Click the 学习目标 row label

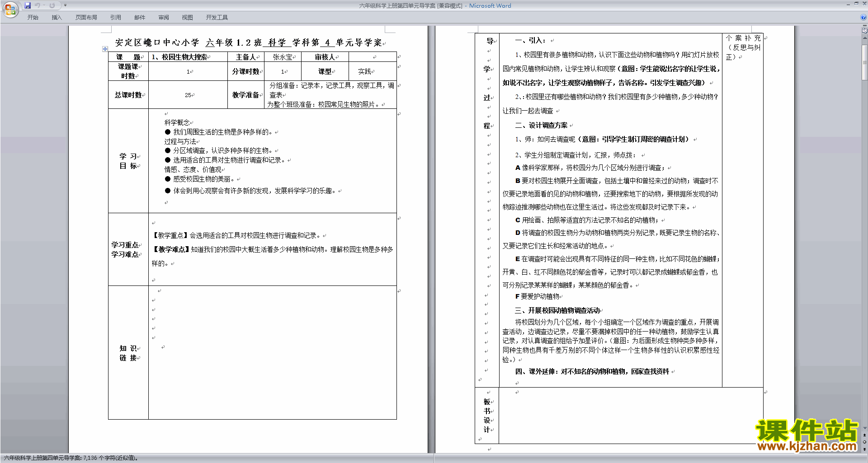coord(128,161)
